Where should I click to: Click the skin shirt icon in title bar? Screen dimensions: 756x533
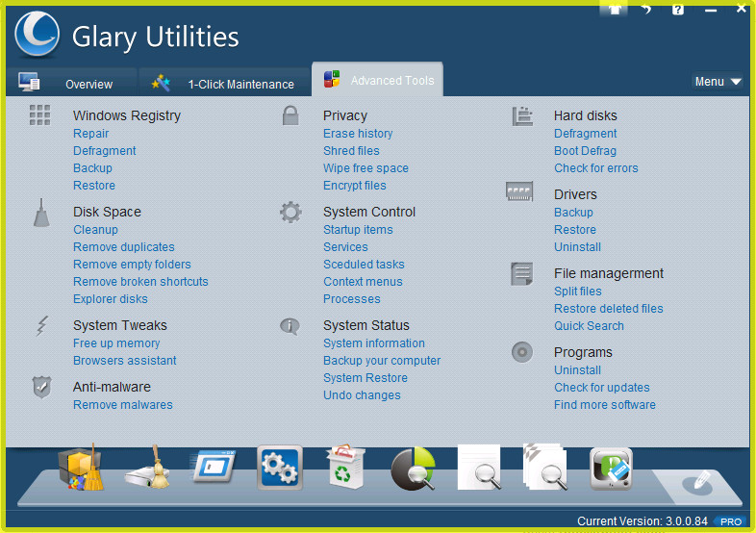(614, 9)
